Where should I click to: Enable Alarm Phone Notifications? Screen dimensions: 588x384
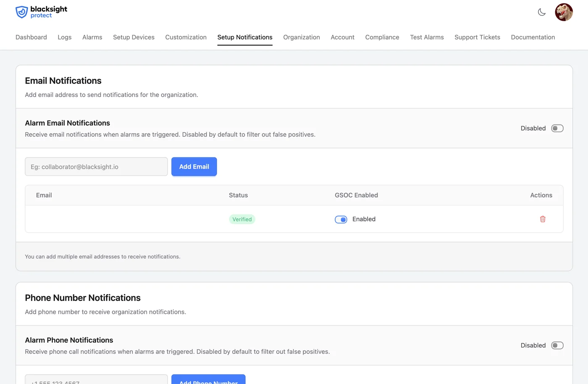pyautogui.click(x=557, y=345)
